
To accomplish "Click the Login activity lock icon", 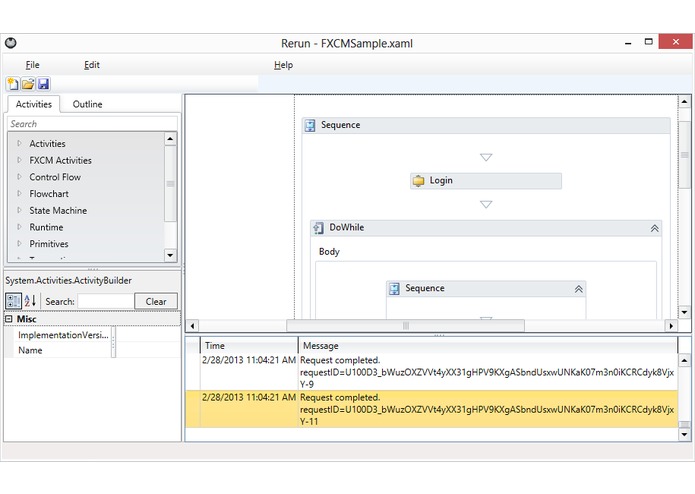I will pyautogui.click(x=418, y=181).
